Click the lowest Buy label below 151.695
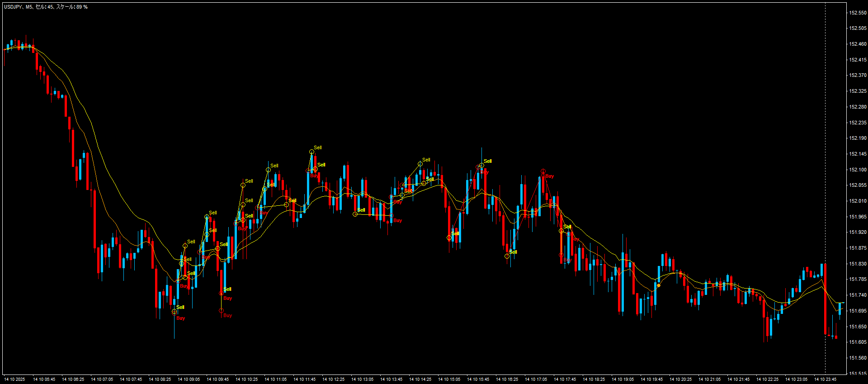Viewport: 868px width, 384px height. coord(180,318)
